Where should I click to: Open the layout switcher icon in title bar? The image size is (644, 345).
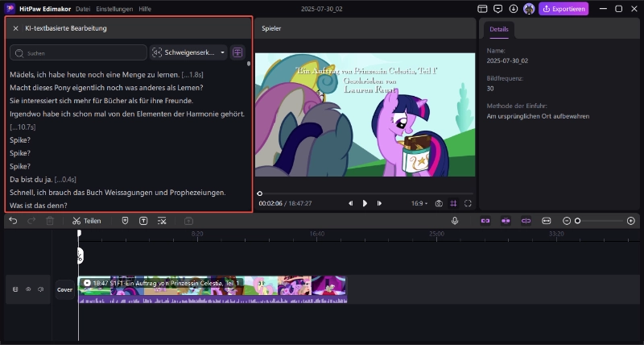(x=482, y=9)
